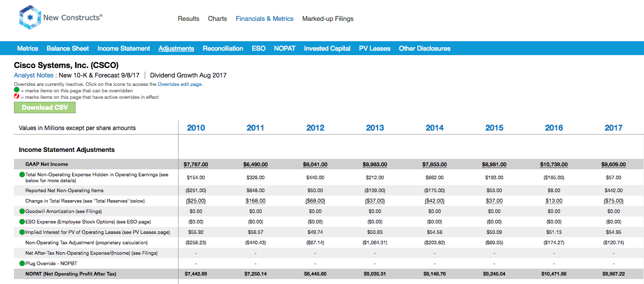This screenshot has height=284, width=644.
Task: Click the 2011 year column header
Action: [x=256, y=128]
